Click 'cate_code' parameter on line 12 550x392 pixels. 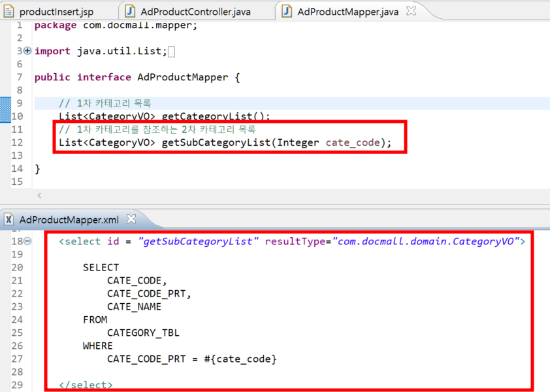point(353,142)
